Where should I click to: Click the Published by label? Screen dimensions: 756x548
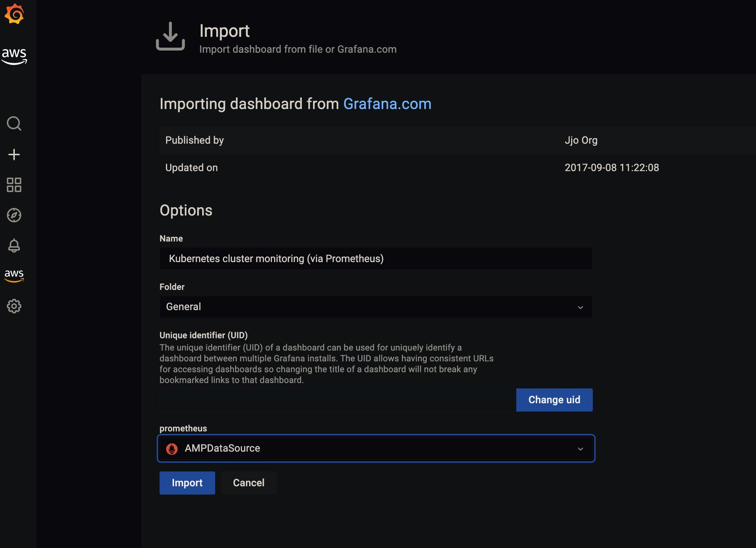(195, 140)
